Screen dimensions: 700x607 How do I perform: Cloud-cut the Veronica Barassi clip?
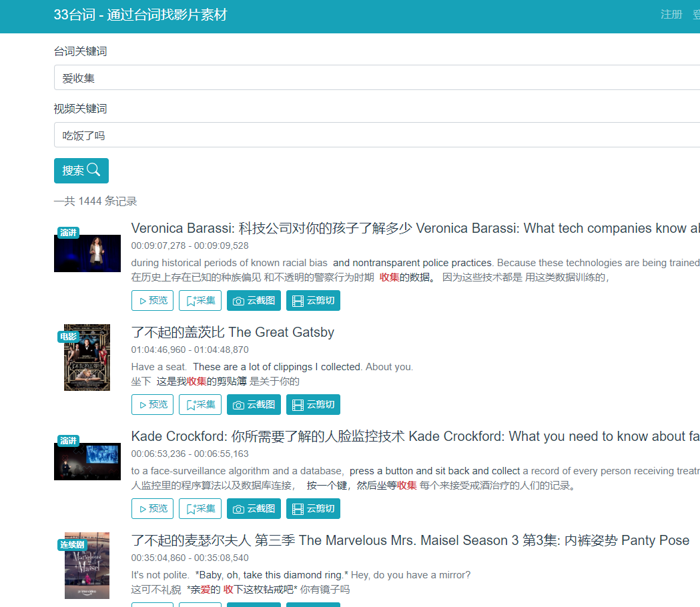313,301
